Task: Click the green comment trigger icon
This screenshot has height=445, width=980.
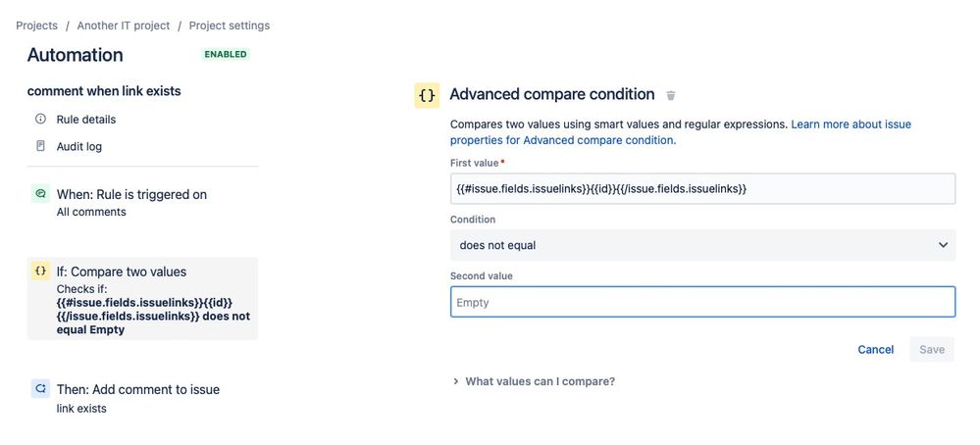Action: 40,194
